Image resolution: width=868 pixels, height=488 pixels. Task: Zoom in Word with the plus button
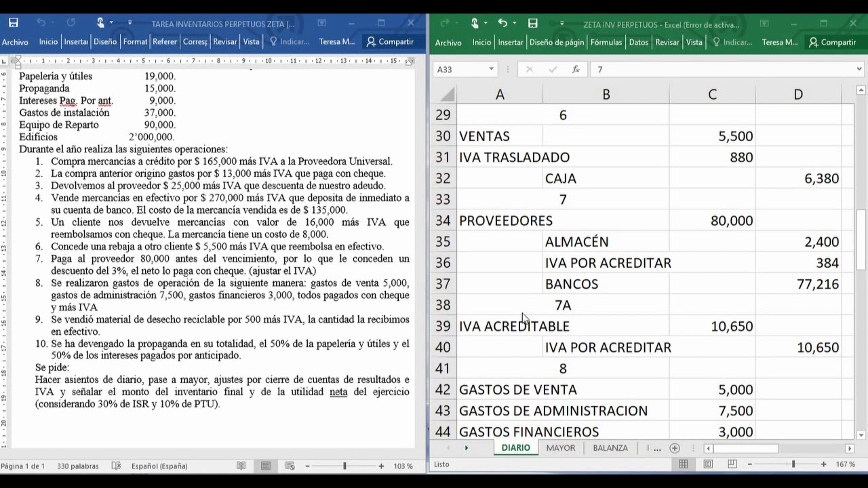coord(381,466)
